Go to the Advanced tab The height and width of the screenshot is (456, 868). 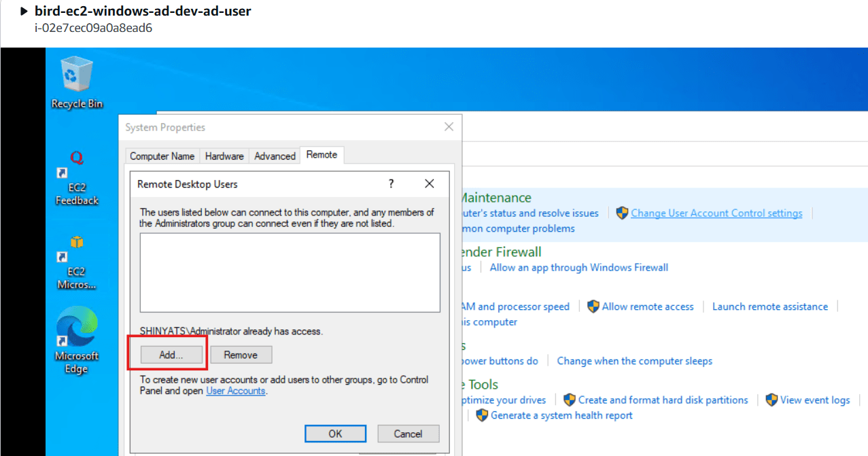275,156
